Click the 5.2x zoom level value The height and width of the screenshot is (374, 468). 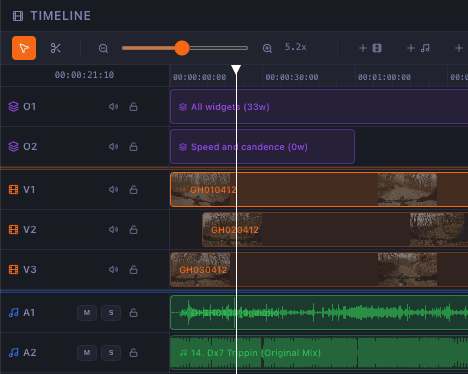pos(296,47)
